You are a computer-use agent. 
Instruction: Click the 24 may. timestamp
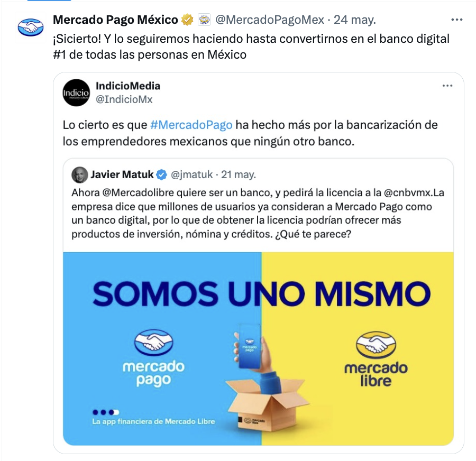coord(355,20)
